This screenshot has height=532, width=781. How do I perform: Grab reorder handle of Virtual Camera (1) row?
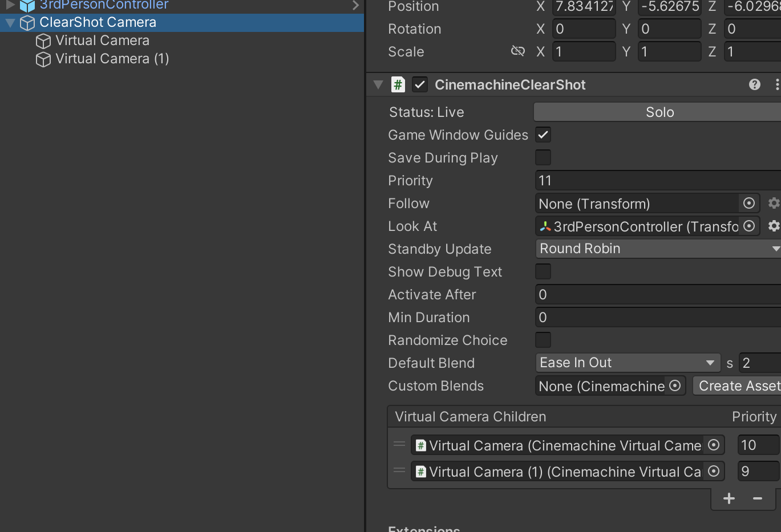pos(399,470)
